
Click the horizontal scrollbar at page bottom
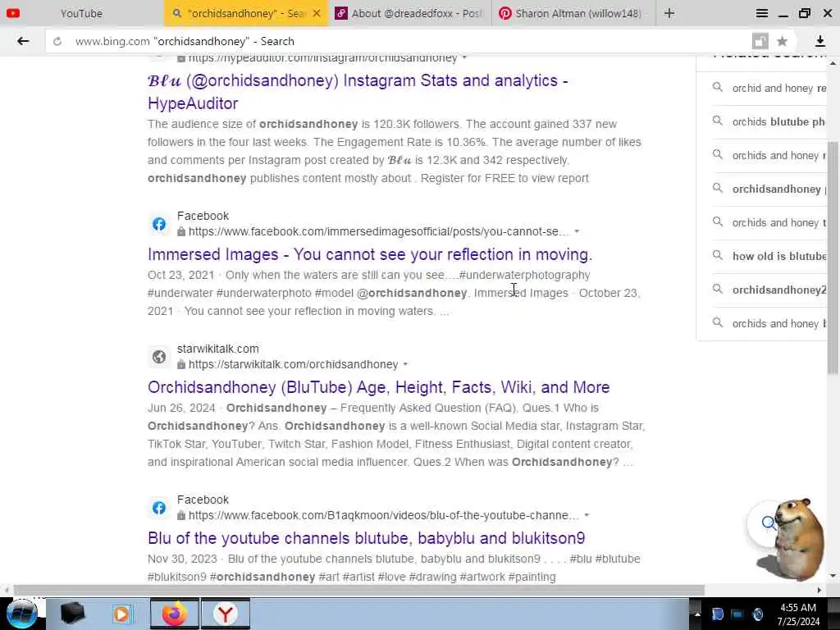[359, 590]
